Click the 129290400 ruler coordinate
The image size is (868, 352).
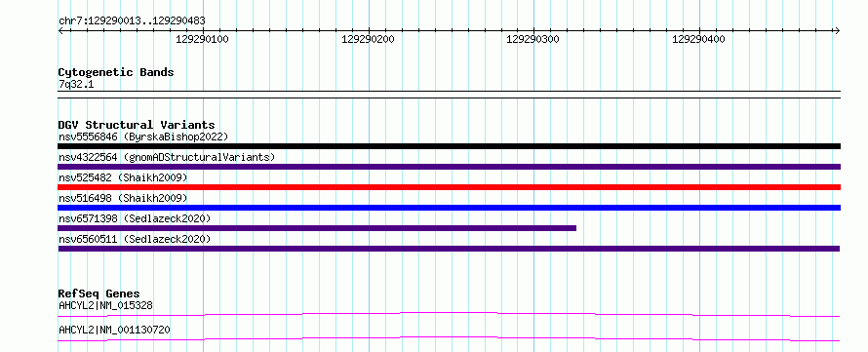click(698, 39)
